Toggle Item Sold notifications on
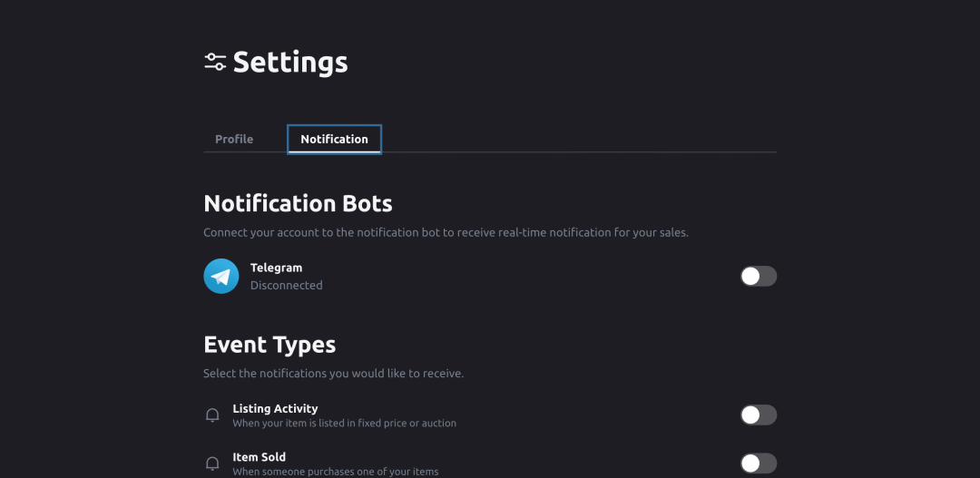 [x=758, y=463]
